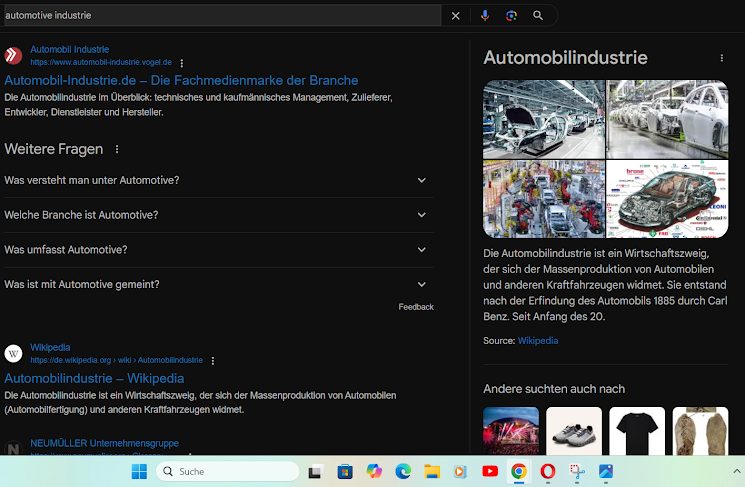This screenshot has height=487, width=745.
Task: Open the concert stage suggestion thumbnail
Action: point(511,431)
